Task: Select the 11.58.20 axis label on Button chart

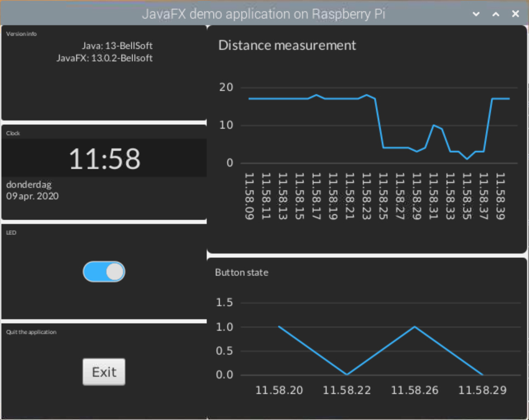Action: pos(279,390)
